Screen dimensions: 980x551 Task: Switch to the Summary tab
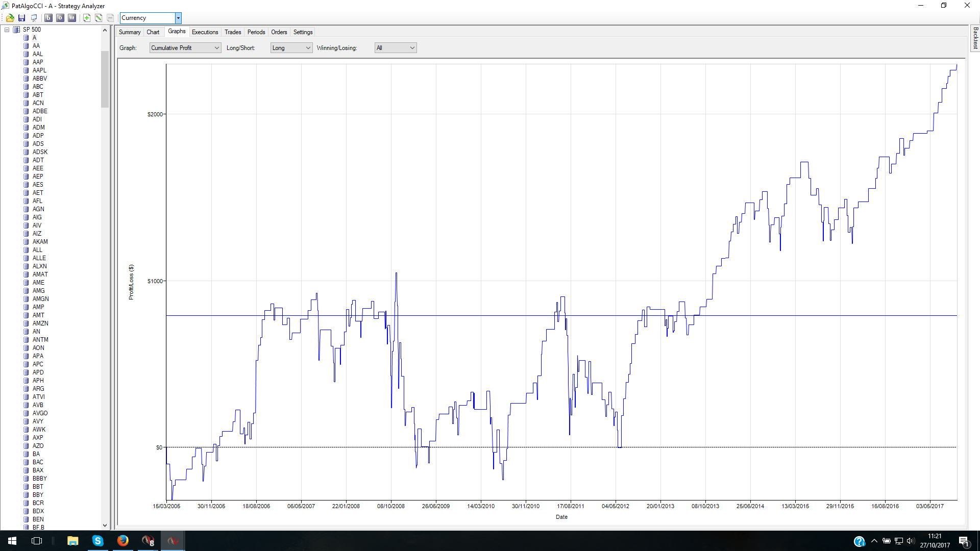click(x=130, y=32)
